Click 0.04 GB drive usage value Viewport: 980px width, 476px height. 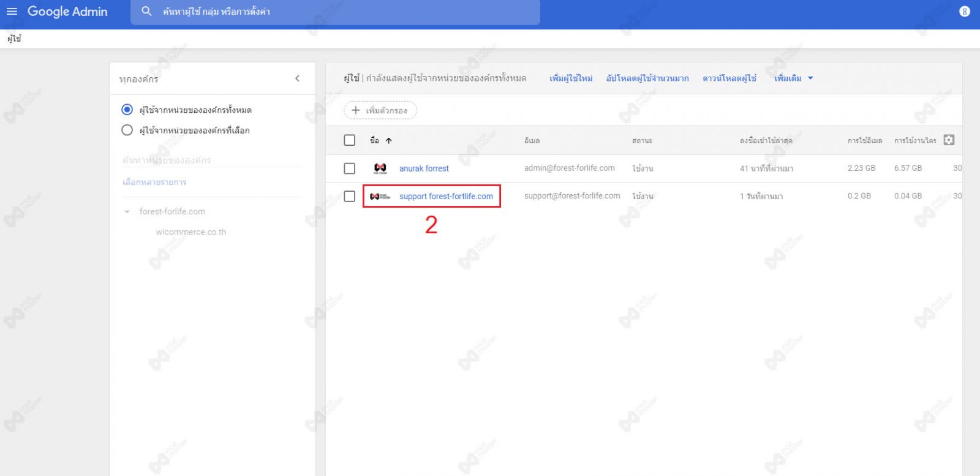coord(908,196)
